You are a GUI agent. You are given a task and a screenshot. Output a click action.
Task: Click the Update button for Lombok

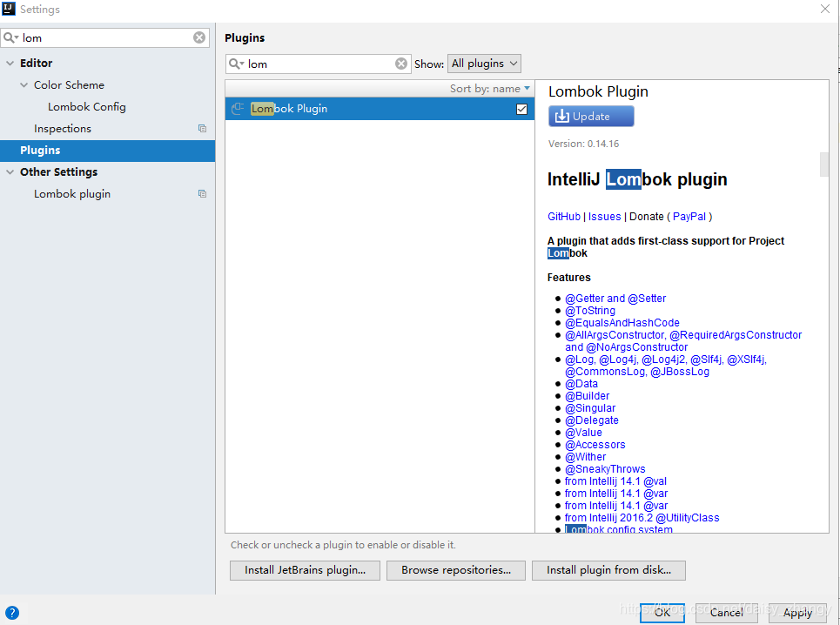tap(591, 117)
